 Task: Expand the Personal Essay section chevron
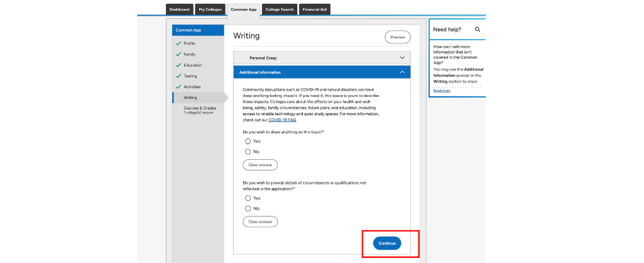(x=403, y=58)
